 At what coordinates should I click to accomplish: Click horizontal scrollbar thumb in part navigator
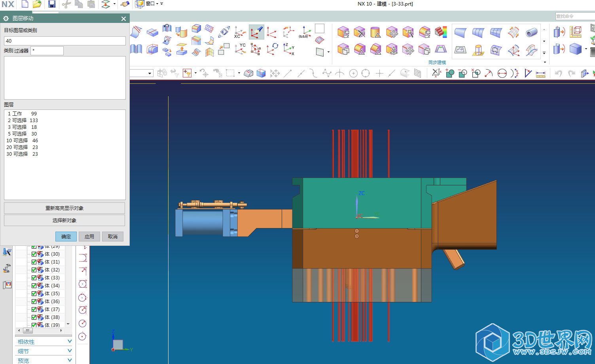(x=28, y=330)
